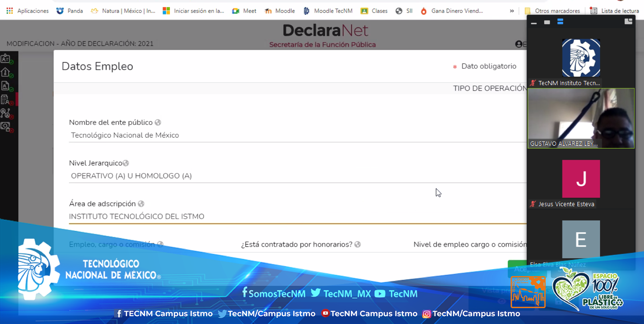Click the Datos Empleo heading
This screenshot has height=324, width=644.
tap(97, 66)
